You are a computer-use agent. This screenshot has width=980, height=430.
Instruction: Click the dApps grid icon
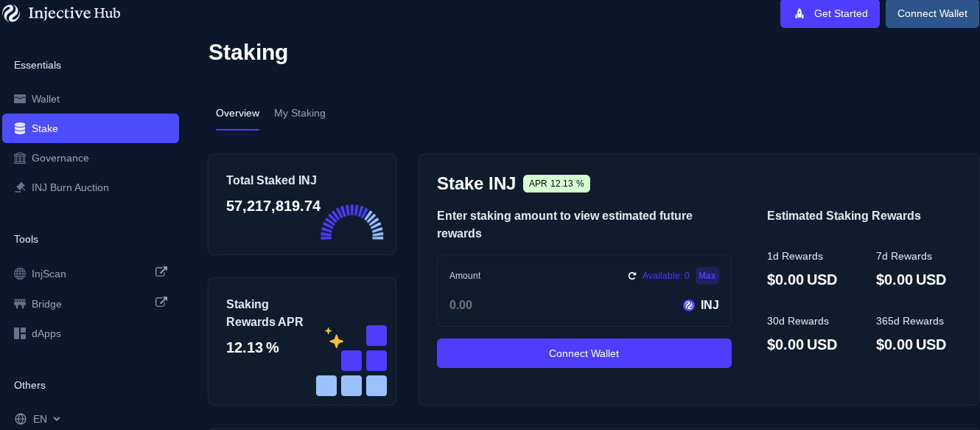click(x=20, y=333)
